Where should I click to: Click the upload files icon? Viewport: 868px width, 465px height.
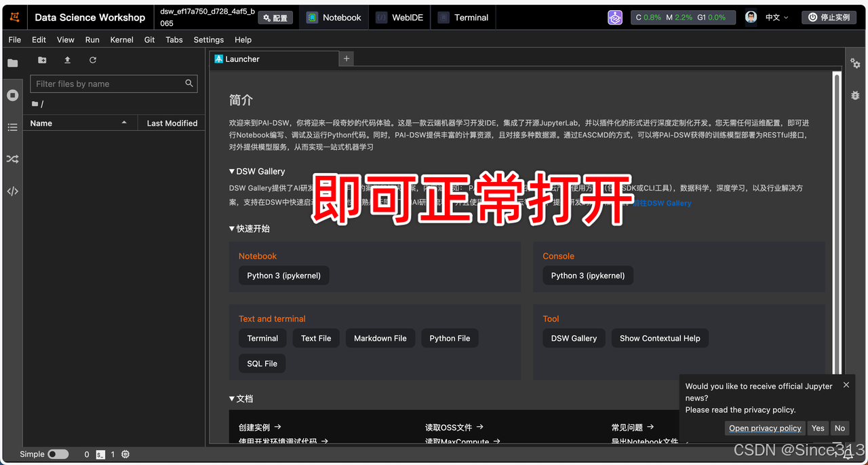[67, 60]
